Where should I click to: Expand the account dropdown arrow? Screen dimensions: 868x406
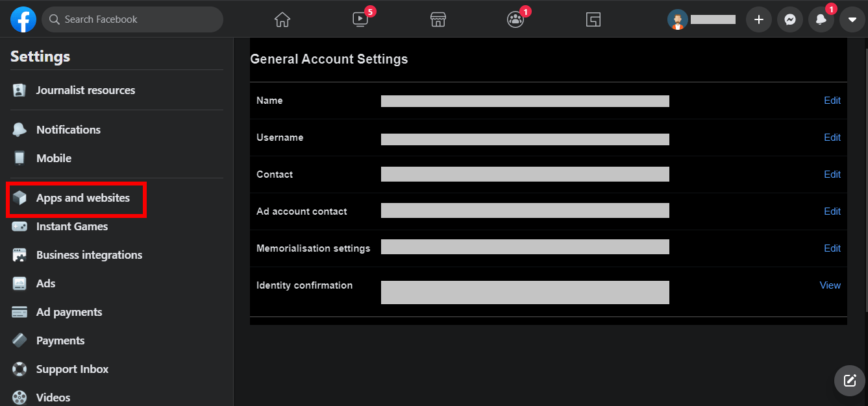coord(852,19)
